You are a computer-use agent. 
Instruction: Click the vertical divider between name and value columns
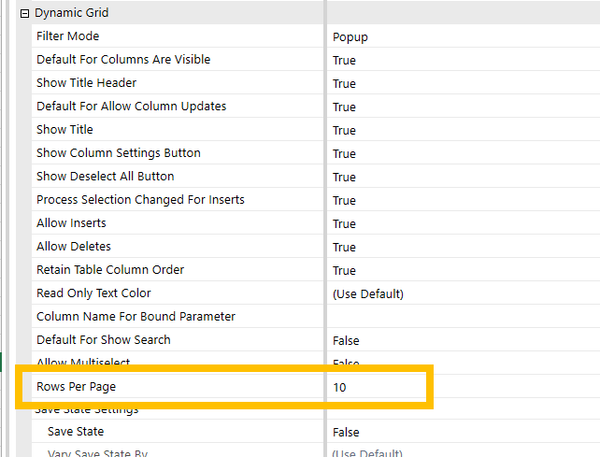tap(326, 200)
